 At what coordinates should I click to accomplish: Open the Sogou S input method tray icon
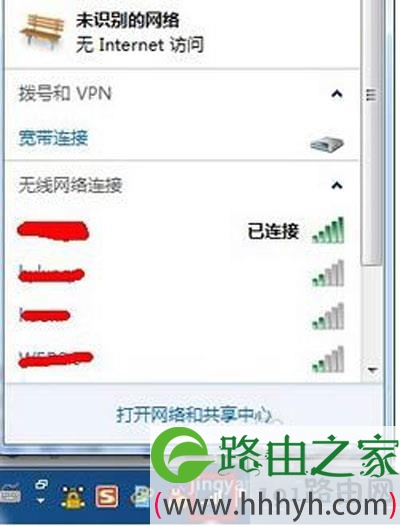pos(107,496)
